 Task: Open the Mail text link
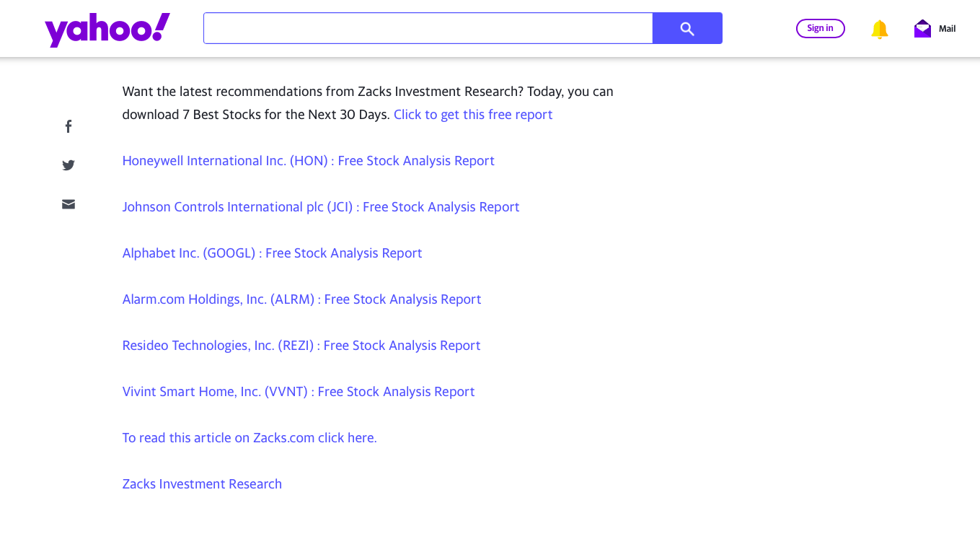(947, 29)
